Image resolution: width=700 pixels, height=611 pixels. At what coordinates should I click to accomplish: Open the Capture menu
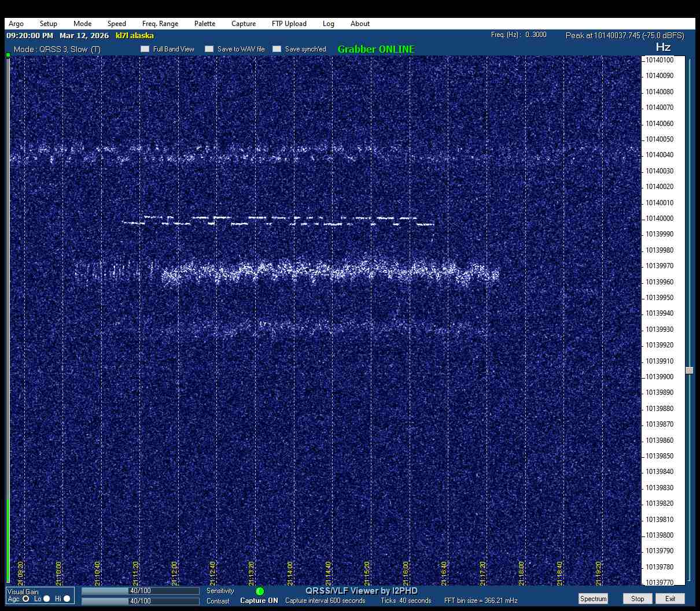click(244, 24)
